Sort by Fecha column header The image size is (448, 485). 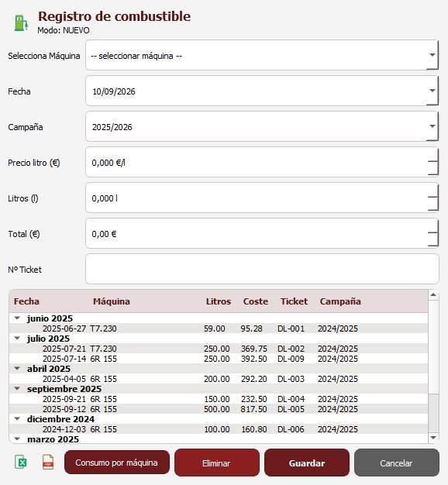pyautogui.click(x=26, y=301)
